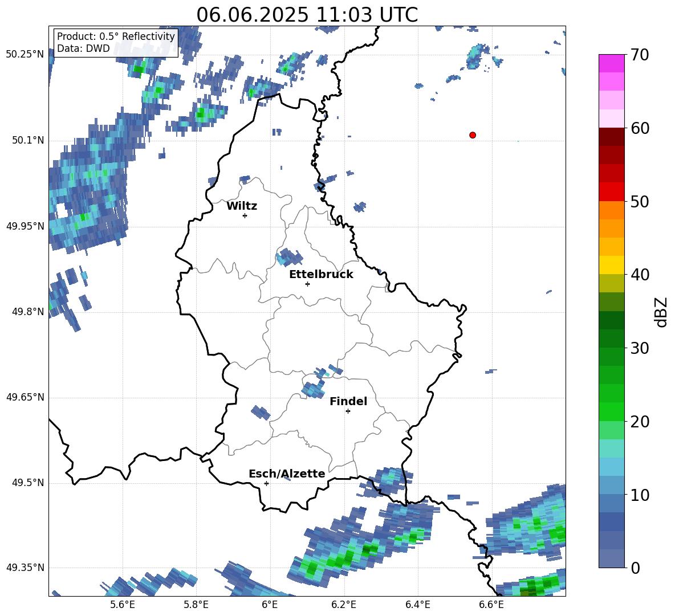This screenshot has height=616, width=675.
Task: Click the yellow colorbar segment near 40
Action: coord(611,264)
